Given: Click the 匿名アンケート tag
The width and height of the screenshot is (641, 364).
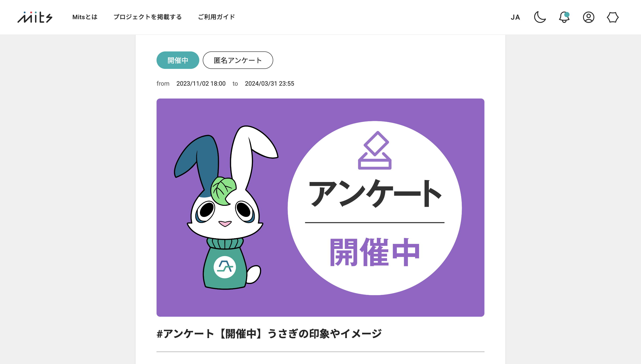Looking at the screenshot, I should pyautogui.click(x=238, y=60).
